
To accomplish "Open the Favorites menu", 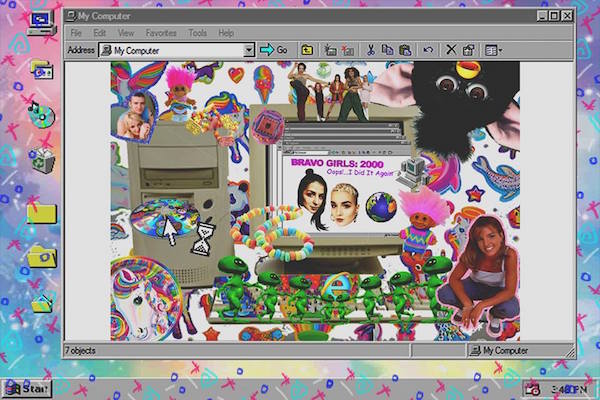I will click(x=161, y=33).
